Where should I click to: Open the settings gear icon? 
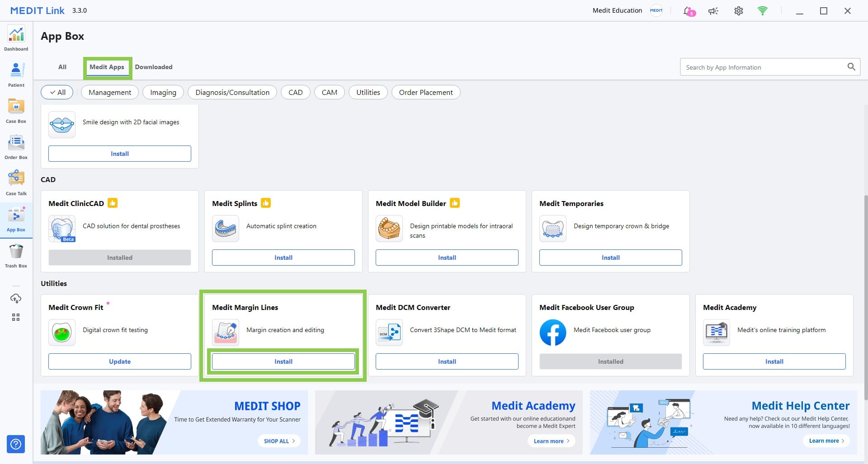tap(738, 11)
